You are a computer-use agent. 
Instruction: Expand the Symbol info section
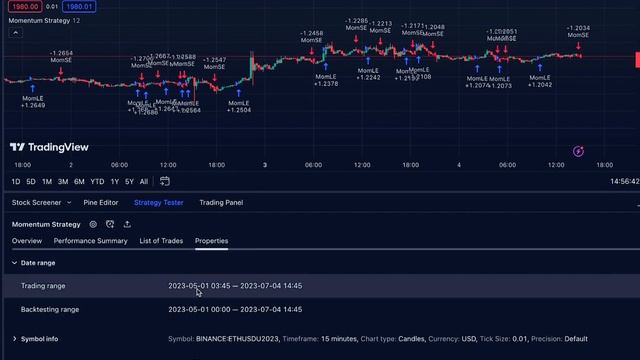click(15, 339)
